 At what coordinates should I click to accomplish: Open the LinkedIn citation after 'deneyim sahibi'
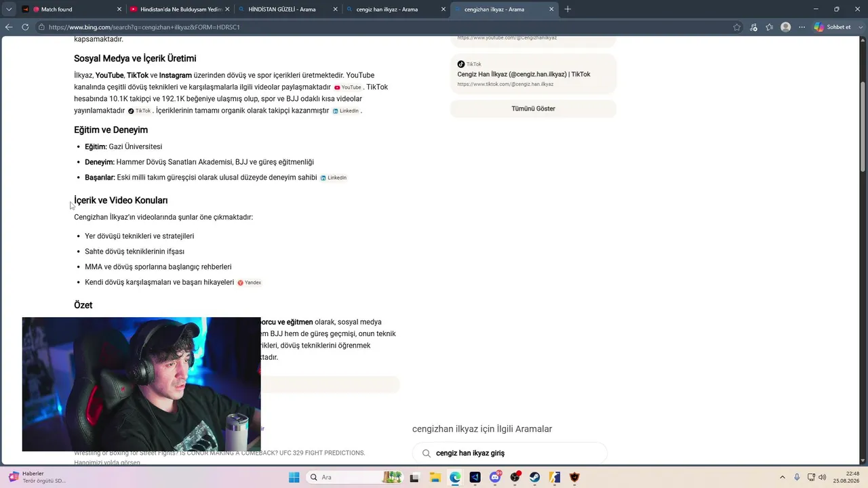click(334, 178)
